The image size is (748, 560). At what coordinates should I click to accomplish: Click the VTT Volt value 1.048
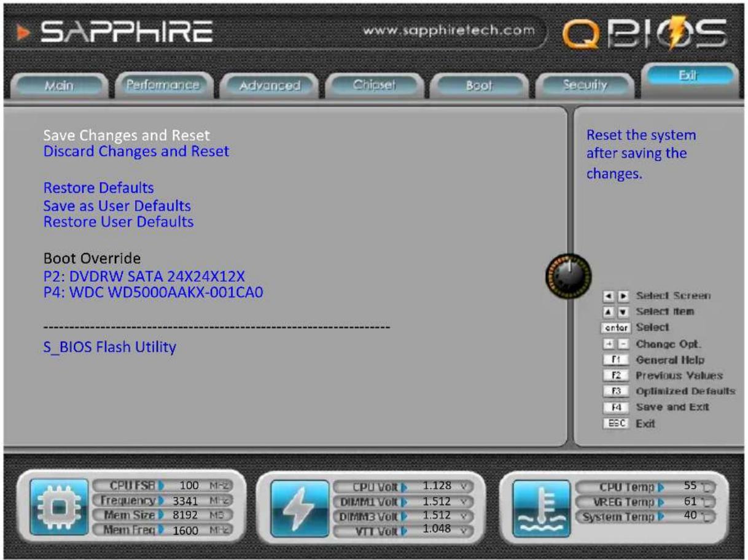click(437, 530)
